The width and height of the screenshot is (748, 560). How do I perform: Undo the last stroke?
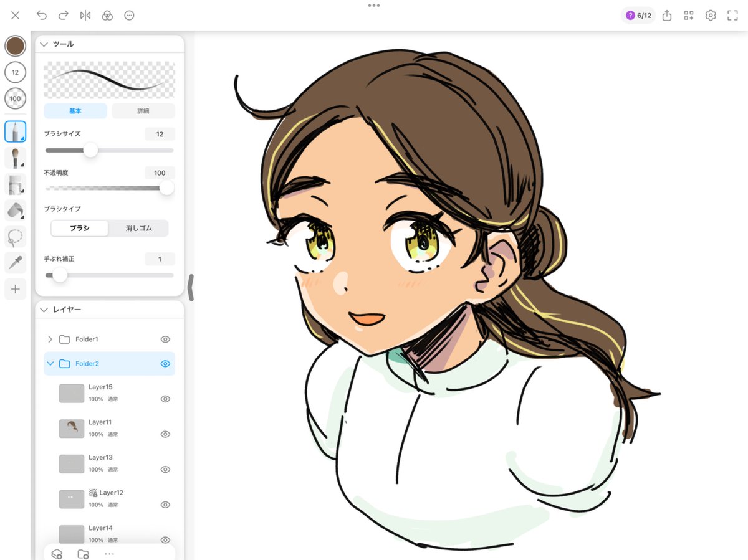pyautogui.click(x=41, y=16)
